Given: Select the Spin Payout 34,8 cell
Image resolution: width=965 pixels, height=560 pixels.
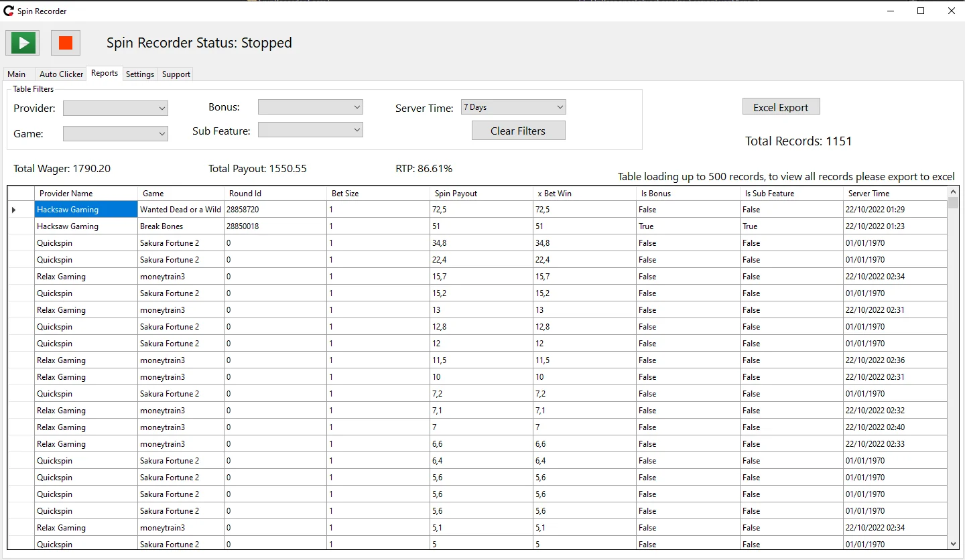Looking at the screenshot, I should (481, 243).
